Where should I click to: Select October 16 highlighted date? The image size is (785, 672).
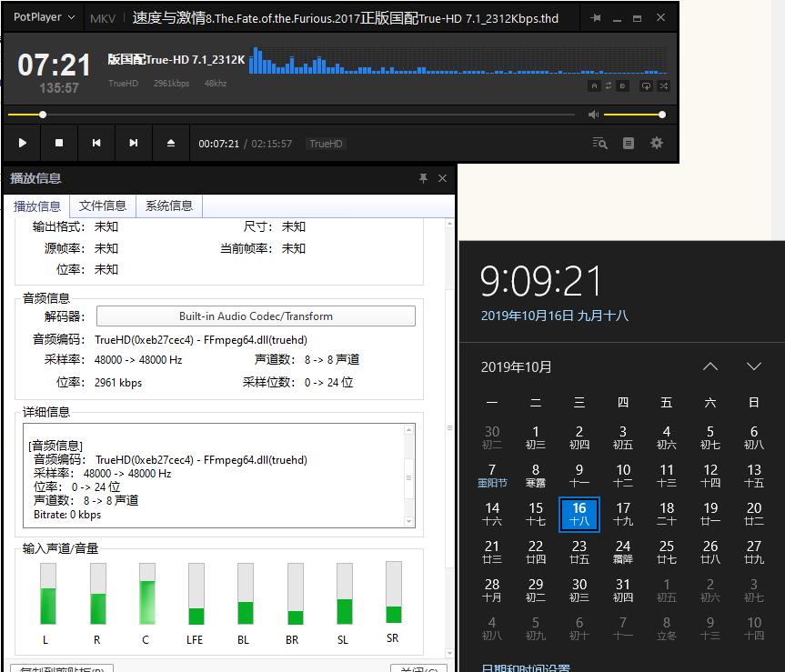click(579, 515)
